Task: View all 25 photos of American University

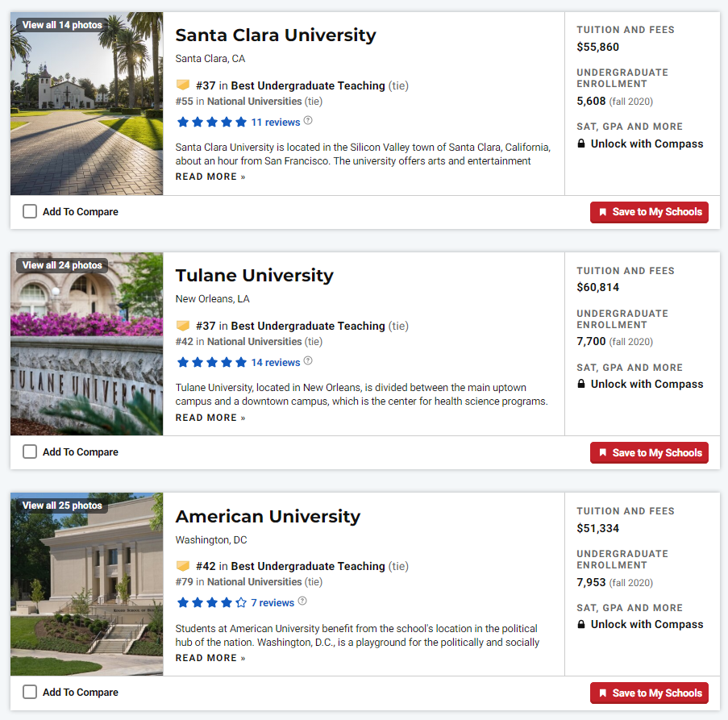Action: click(x=62, y=506)
